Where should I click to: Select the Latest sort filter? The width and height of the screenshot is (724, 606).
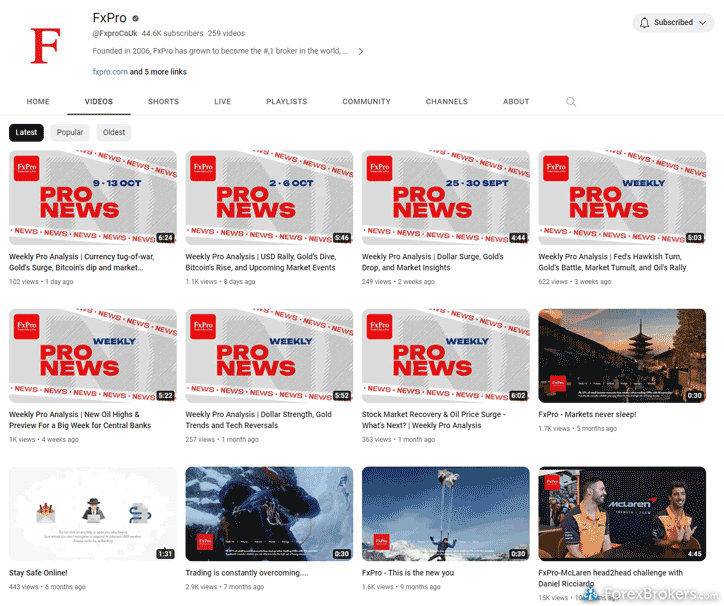tap(27, 132)
